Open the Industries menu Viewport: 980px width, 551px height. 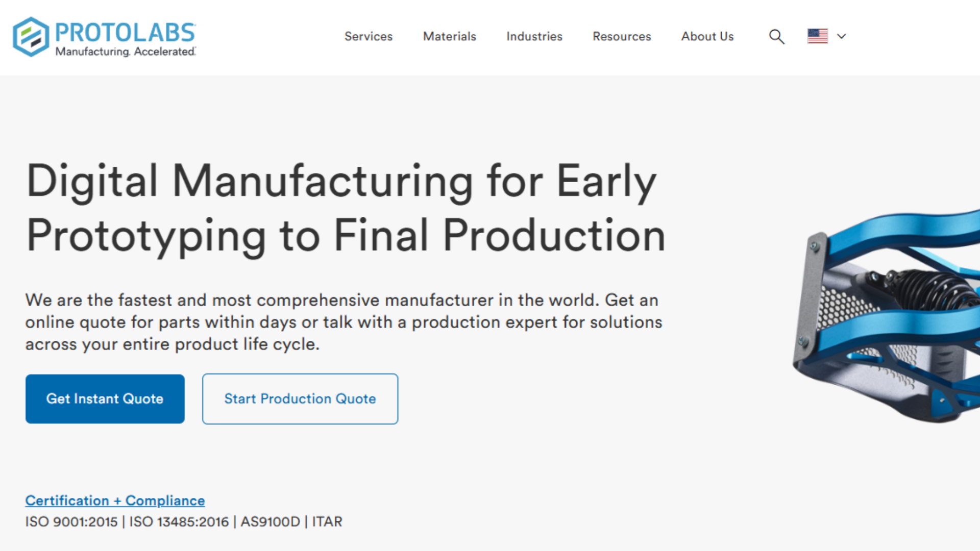coord(534,37)
